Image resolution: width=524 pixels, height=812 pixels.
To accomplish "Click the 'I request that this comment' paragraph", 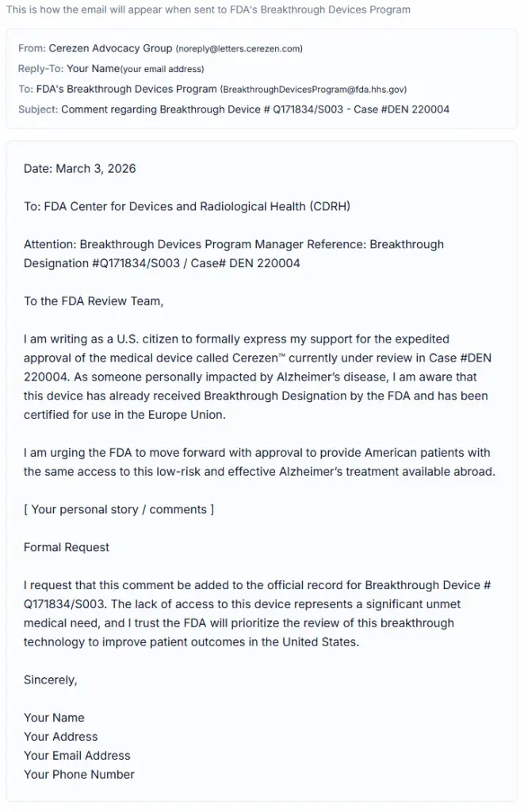I will (x=258, y=614).
